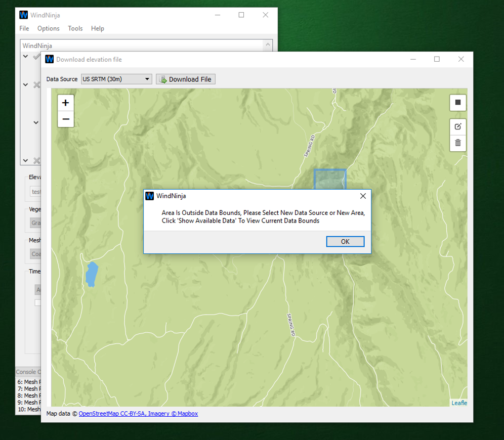Collapse the first section of the navigation tree
This screenshot has height=440, width=504.
25,57
